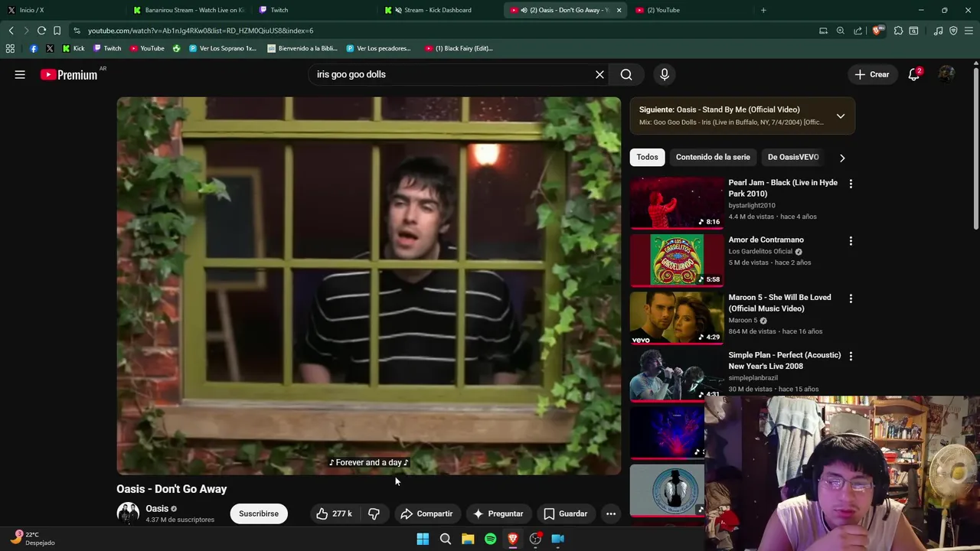Open the Amor de Contramano thumbnail
The width and height of the screenshot is (980, 551).
677,260
